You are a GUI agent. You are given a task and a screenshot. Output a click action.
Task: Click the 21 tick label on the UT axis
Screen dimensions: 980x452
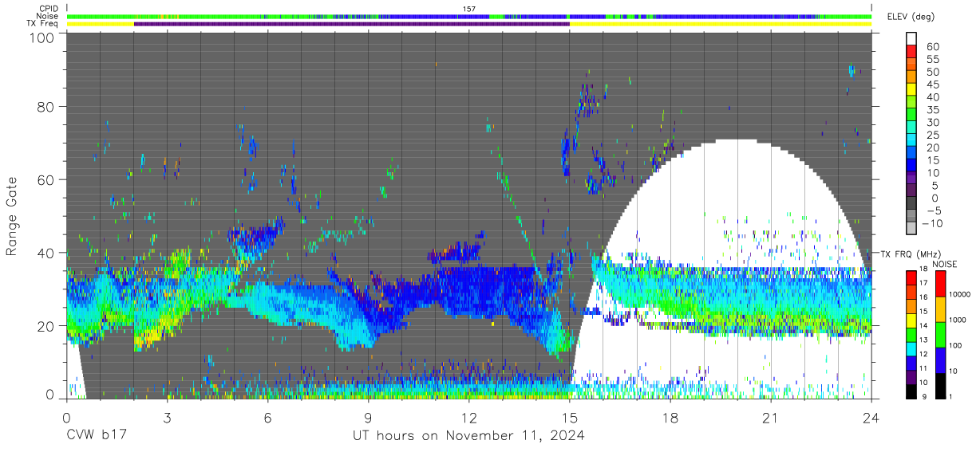point(771,418)
